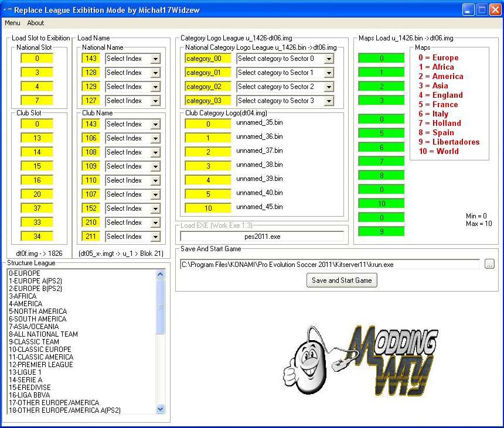Open the Menu item in the menu bar
The height and width of the screenshot is (428, 504).
12,23
